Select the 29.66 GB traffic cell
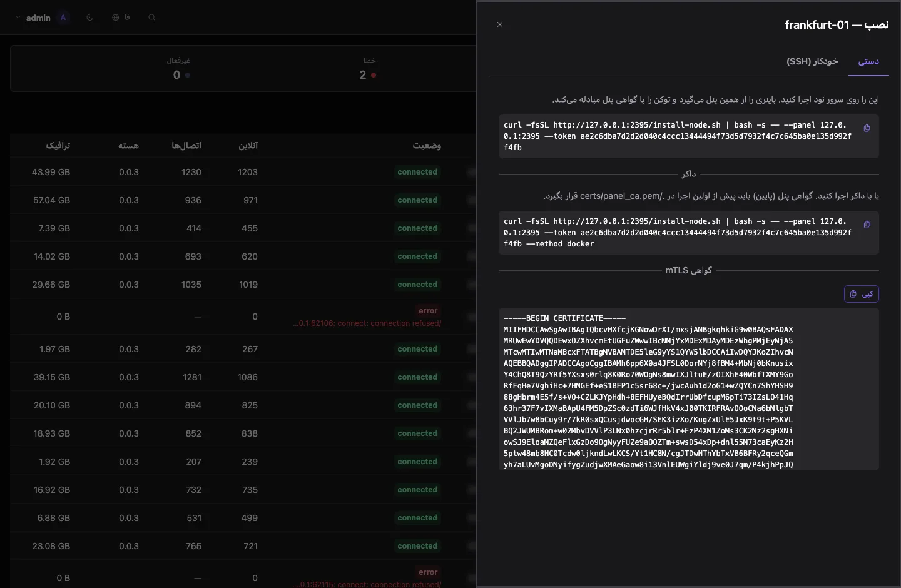Screen dimensions: 901x588 click(x=51, y=285)
